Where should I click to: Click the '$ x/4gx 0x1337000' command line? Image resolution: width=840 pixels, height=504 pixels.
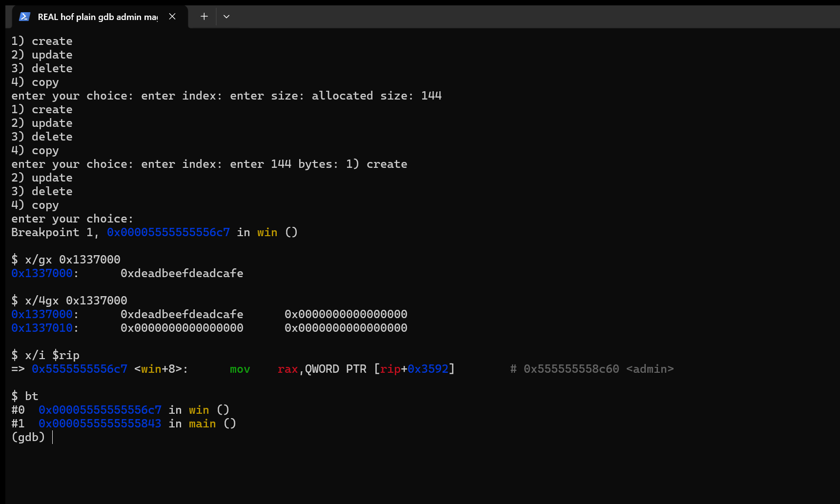(x=69, y=301)
